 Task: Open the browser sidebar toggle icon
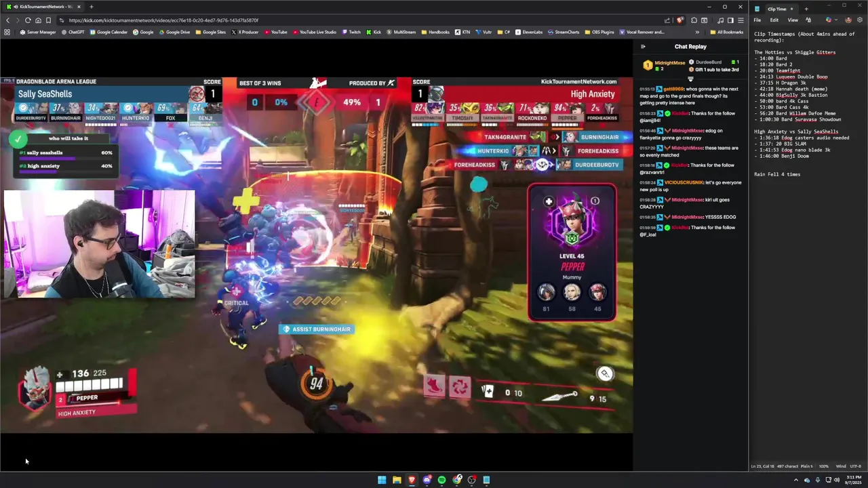click(730, 20)
